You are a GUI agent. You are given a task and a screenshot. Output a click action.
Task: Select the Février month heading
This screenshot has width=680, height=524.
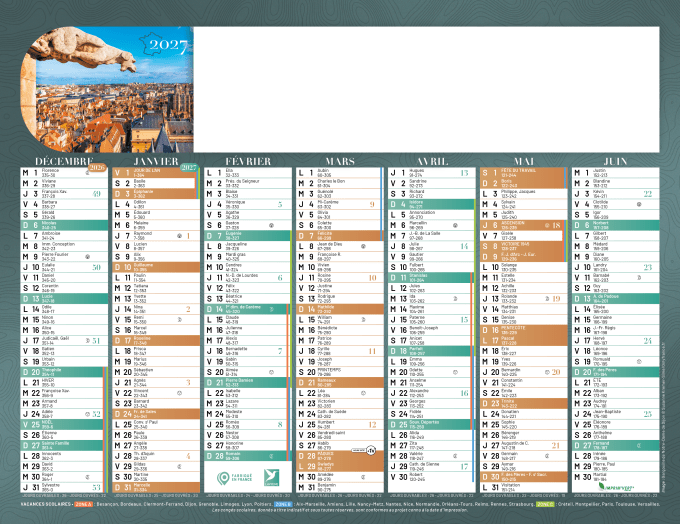[247, 160]
